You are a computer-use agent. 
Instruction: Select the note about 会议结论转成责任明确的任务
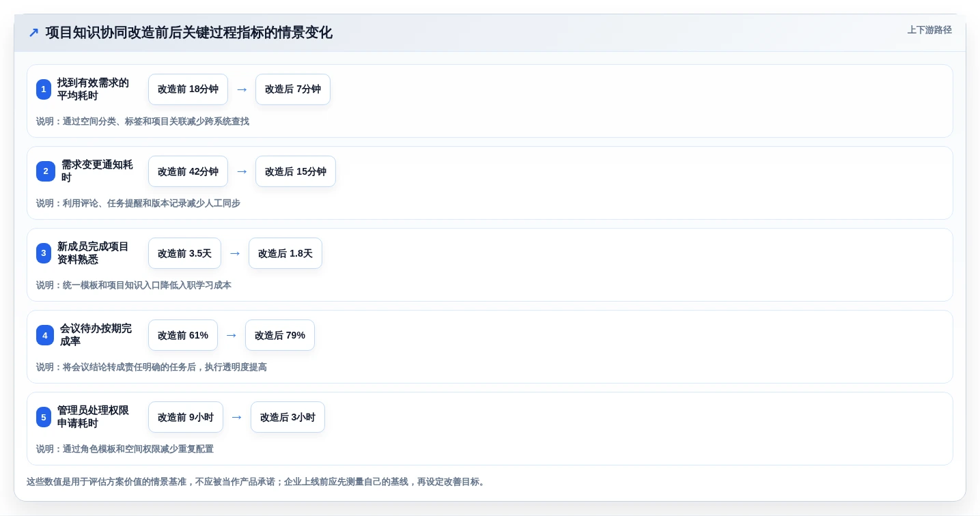pyautogui.click(x=152, y=367)
